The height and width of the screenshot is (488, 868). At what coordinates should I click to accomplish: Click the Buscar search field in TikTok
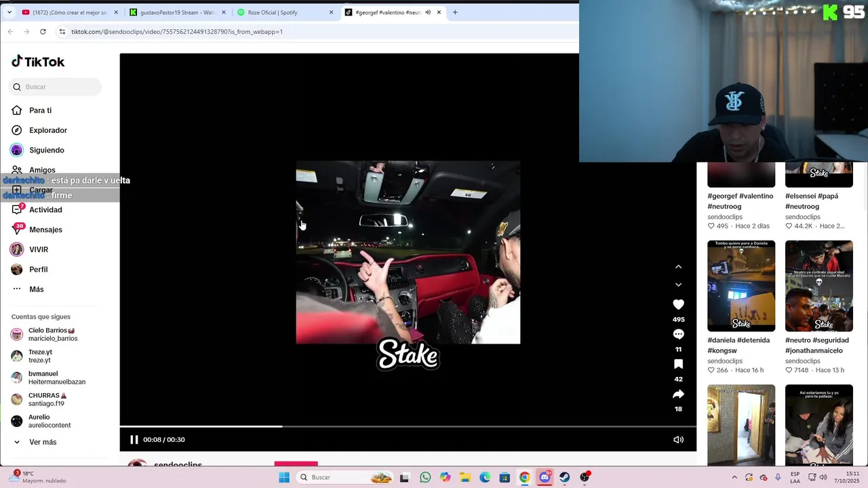[x=56, y=87]
